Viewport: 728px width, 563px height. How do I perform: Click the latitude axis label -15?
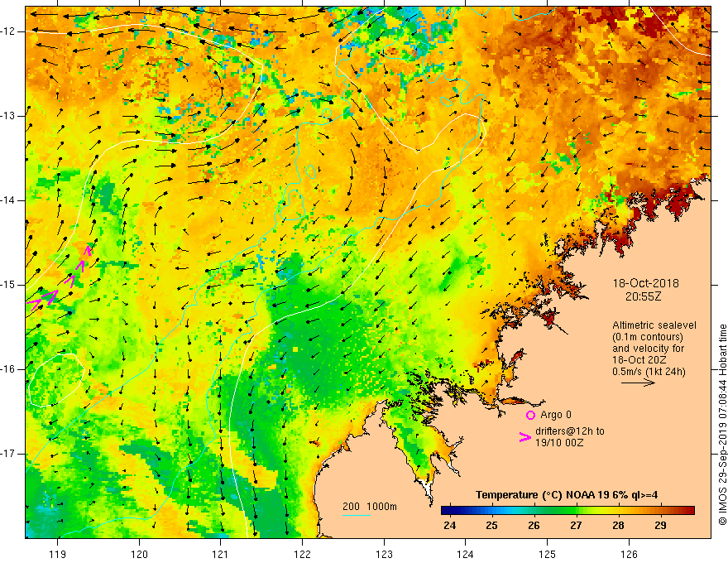[x=9, y=285]
